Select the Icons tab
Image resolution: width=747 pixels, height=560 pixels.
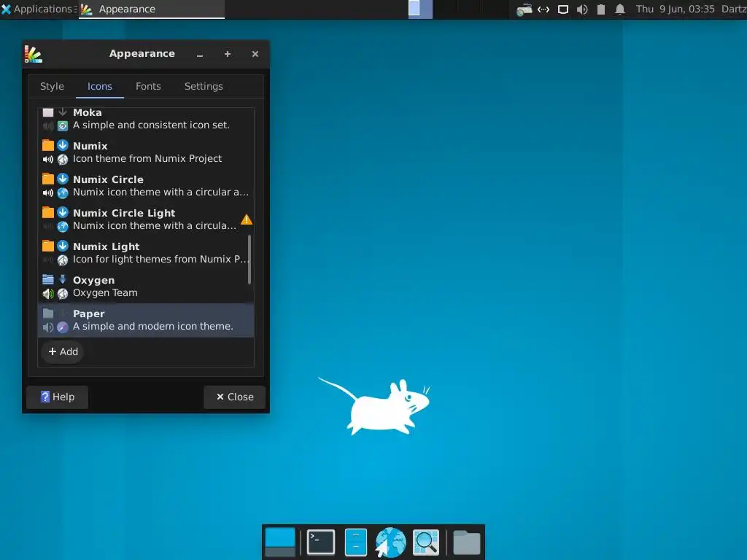99,86
